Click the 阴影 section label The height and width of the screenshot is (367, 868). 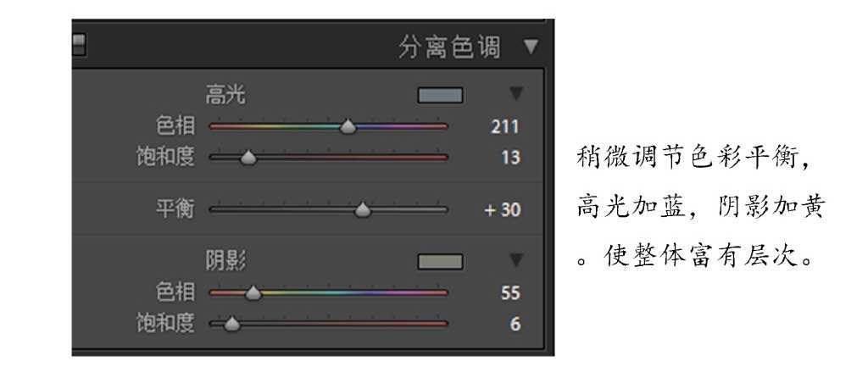(225, 262)
